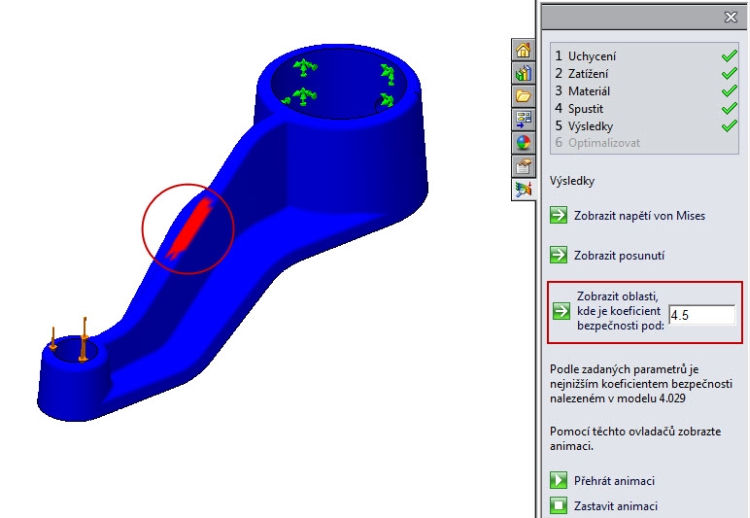Go to step 4 Spustit
Screen dimensions: 750x518
pos(579,109)
